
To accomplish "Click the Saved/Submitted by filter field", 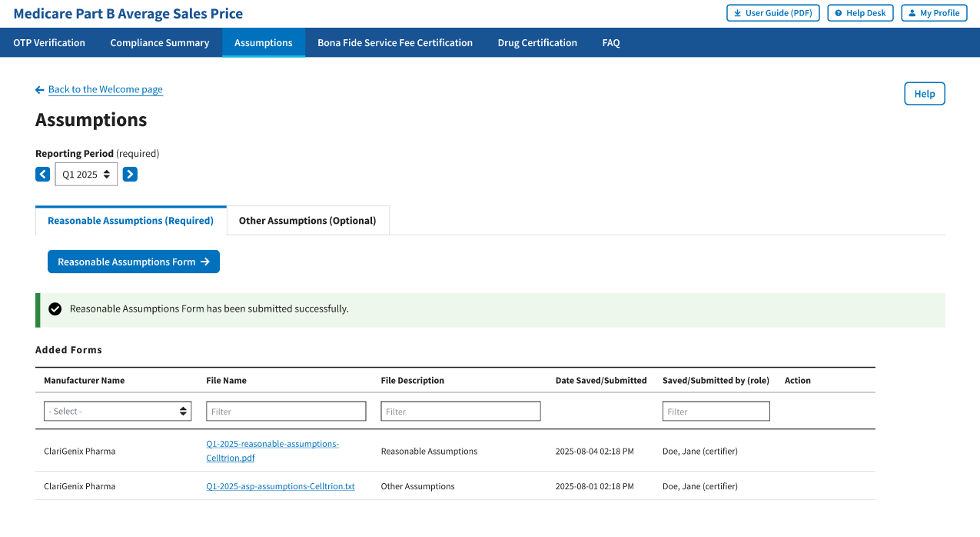I will point(716,412).
